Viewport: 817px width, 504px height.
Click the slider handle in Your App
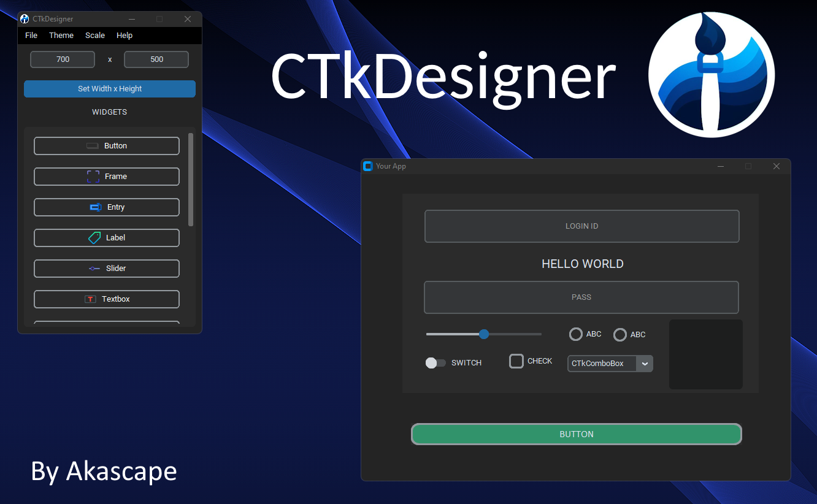point(484,334)
